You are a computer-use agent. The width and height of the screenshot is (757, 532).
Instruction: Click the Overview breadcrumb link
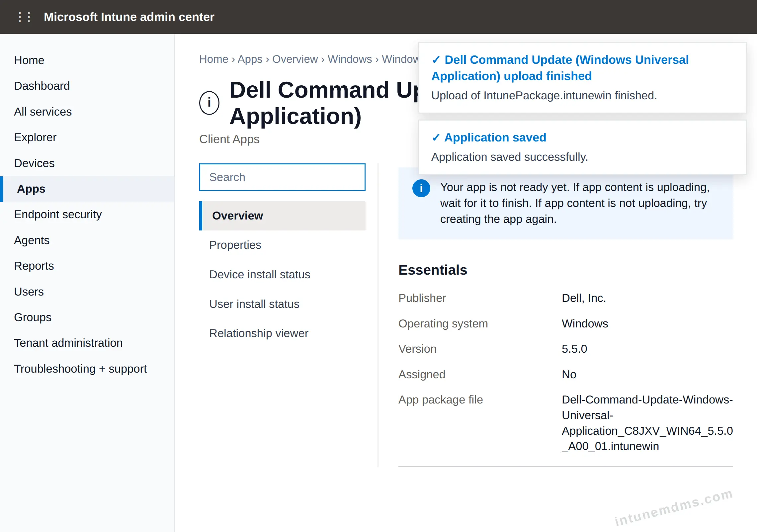(x=295, y=59)
